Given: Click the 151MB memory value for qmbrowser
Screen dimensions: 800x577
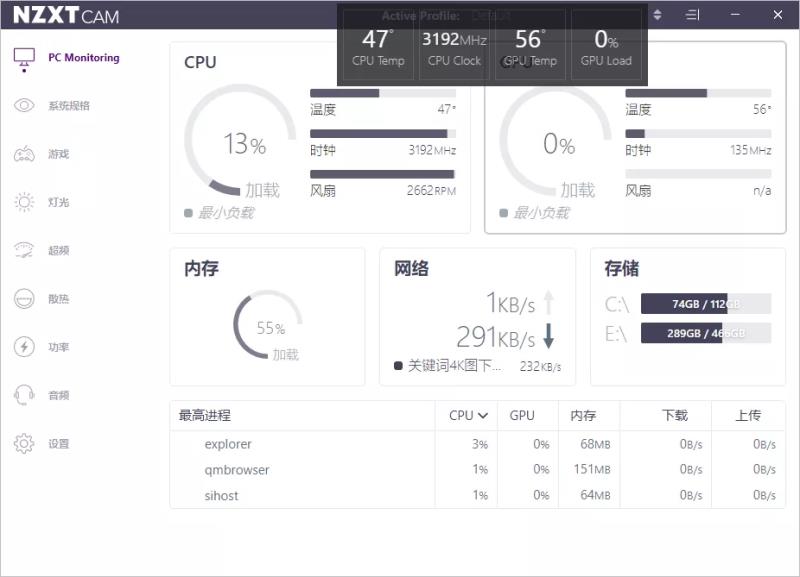Looking at the screenshot, I should [x=592, y=469].
